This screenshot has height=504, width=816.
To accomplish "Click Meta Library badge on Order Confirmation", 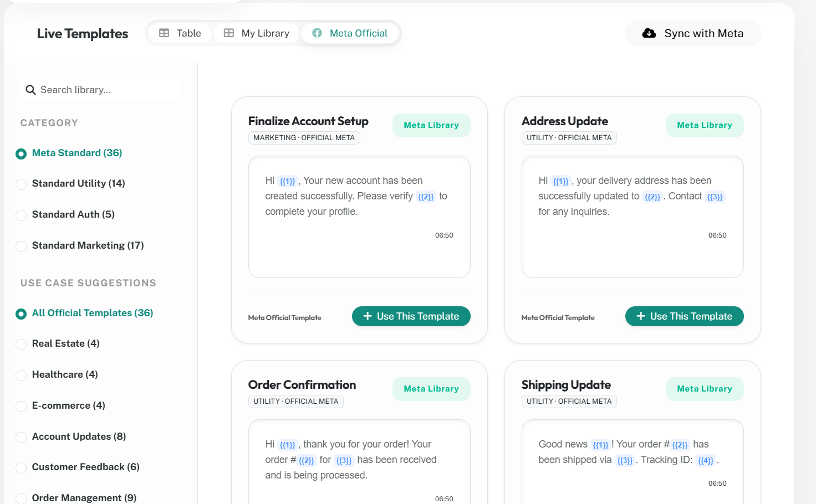I will [x=431, y=389].
